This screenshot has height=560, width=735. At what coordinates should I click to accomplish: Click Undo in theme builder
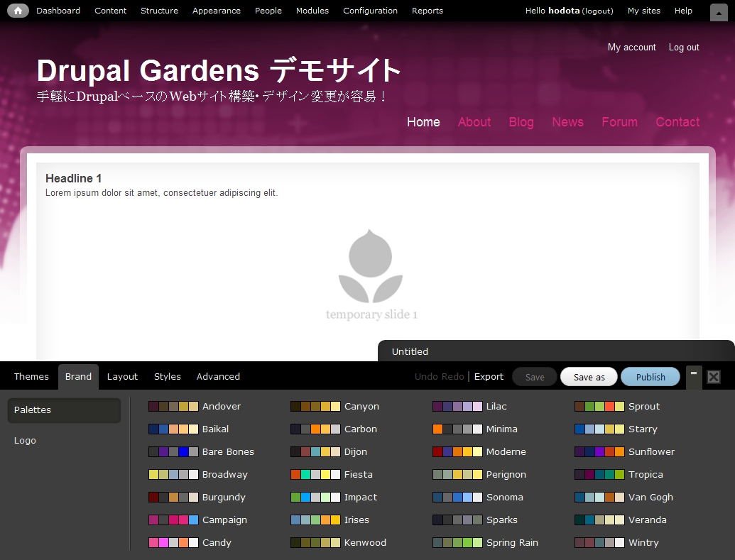point(426,376)
